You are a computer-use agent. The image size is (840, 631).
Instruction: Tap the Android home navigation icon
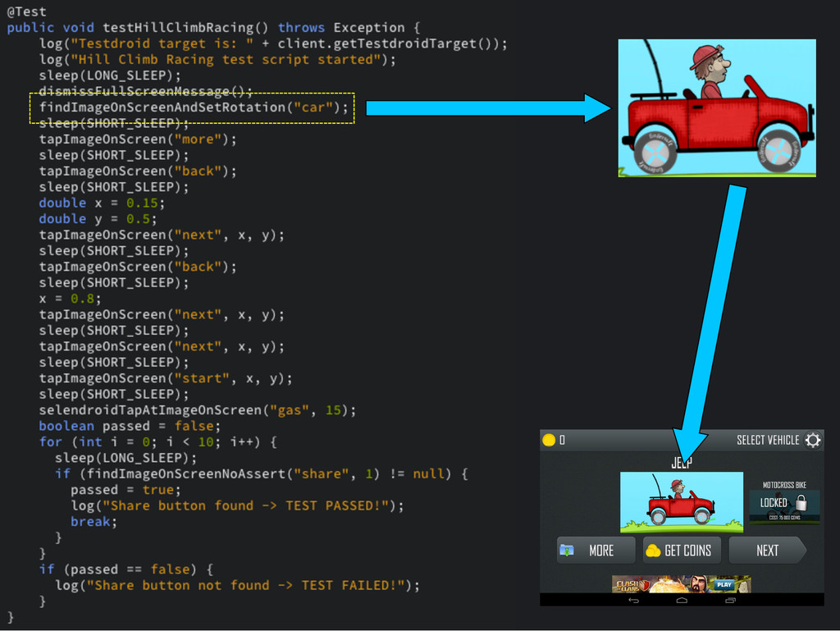click(x=682, y=601)
